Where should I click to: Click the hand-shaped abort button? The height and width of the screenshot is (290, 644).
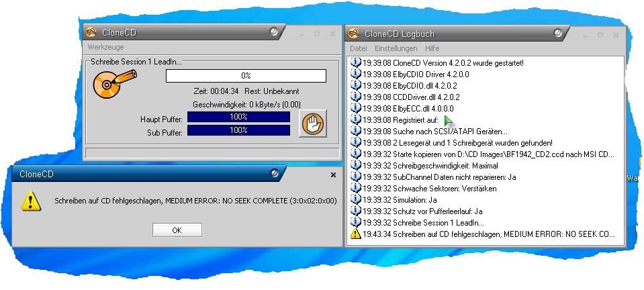coord(313,124)
